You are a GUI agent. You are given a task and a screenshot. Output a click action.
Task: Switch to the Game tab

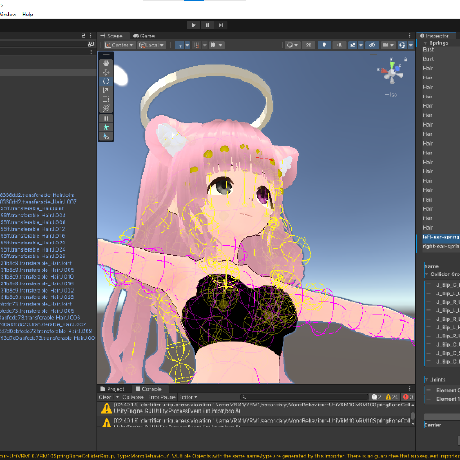coord(144,36)
